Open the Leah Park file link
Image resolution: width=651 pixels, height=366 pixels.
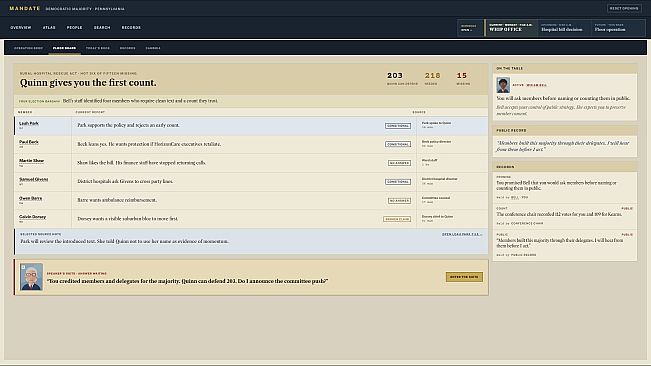[x=462, y=234]
